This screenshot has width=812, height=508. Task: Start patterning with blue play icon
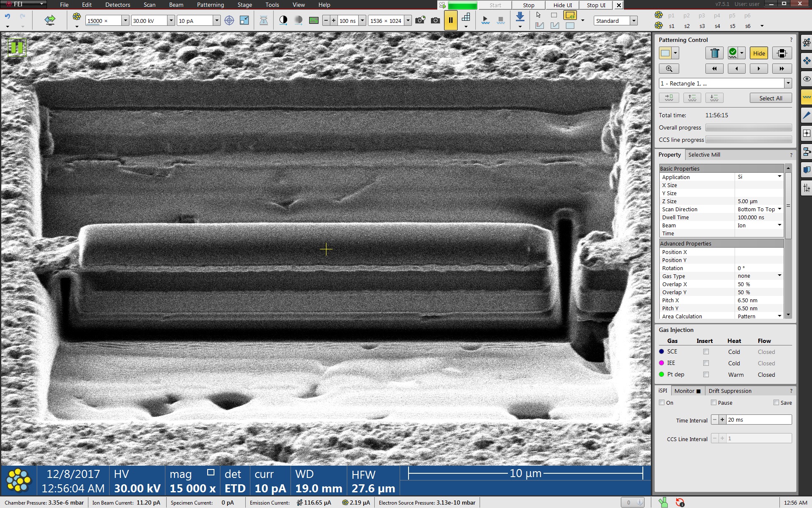click(485, 20)
